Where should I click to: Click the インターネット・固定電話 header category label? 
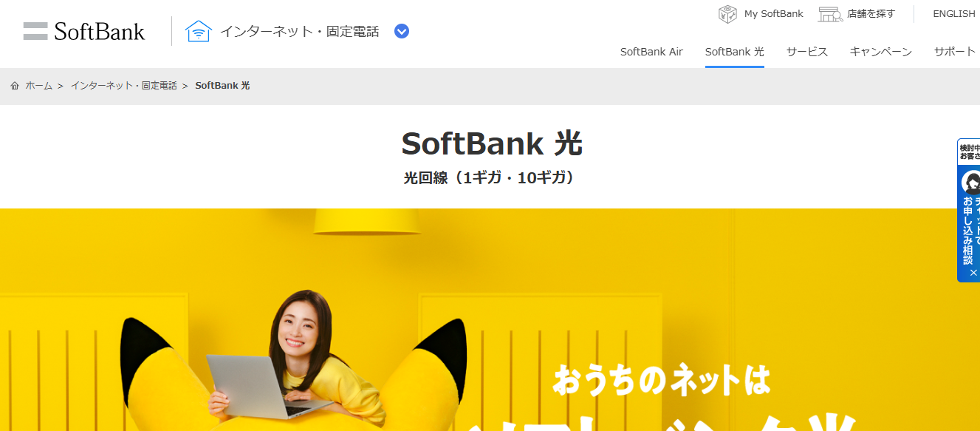click(x=299, y=32)
